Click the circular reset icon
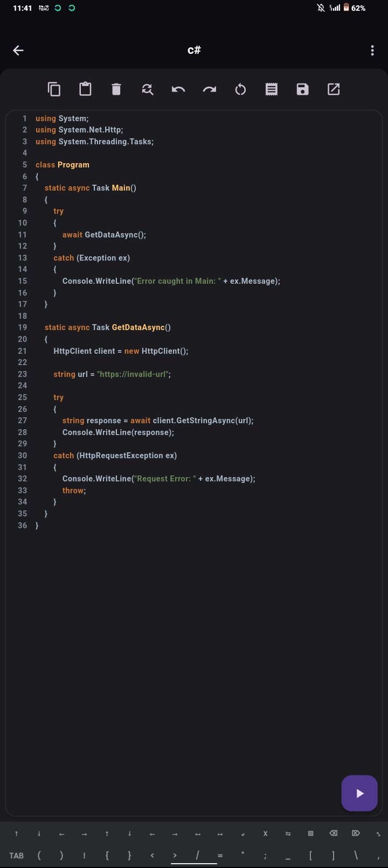The width and height of the screenshot is (388, 868). 240,89
